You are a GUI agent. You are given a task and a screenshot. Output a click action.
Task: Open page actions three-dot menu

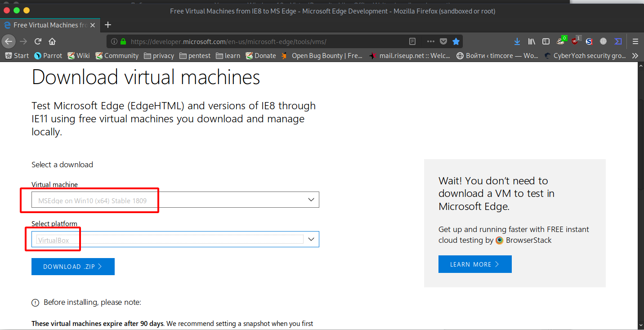click(430, 41)
